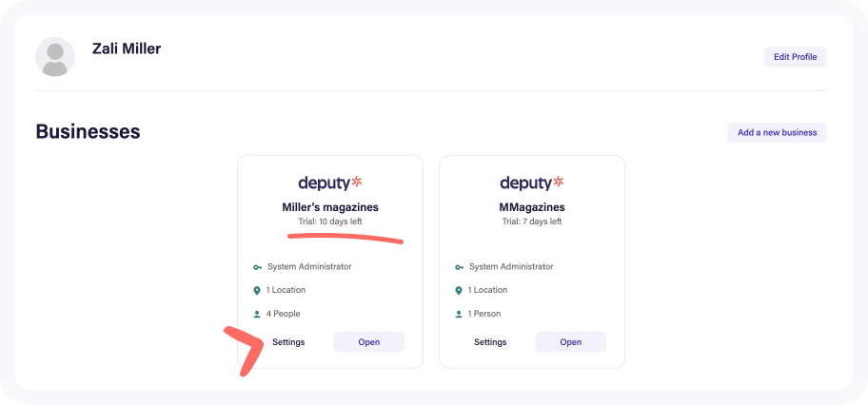Click the location pin icon on MMagazines card
The height and width of the screenshot is (405, 868).
(459, 291)
